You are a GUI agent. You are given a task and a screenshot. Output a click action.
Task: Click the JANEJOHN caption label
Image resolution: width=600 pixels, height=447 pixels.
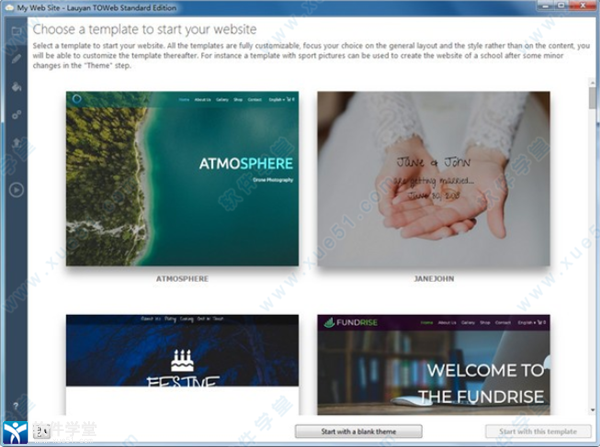pyautogui.click(x=433, y=280)
